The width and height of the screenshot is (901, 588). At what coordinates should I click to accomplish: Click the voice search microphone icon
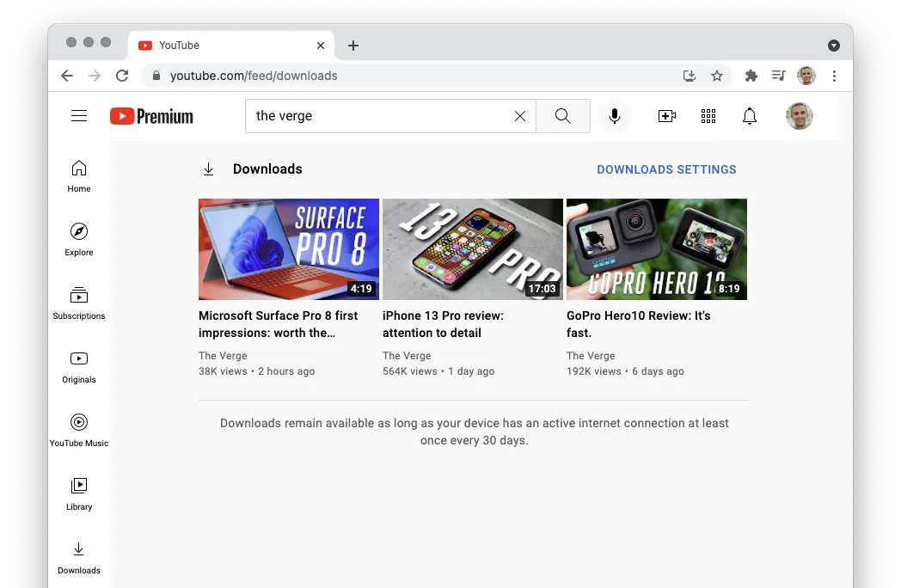pos(614,116)
